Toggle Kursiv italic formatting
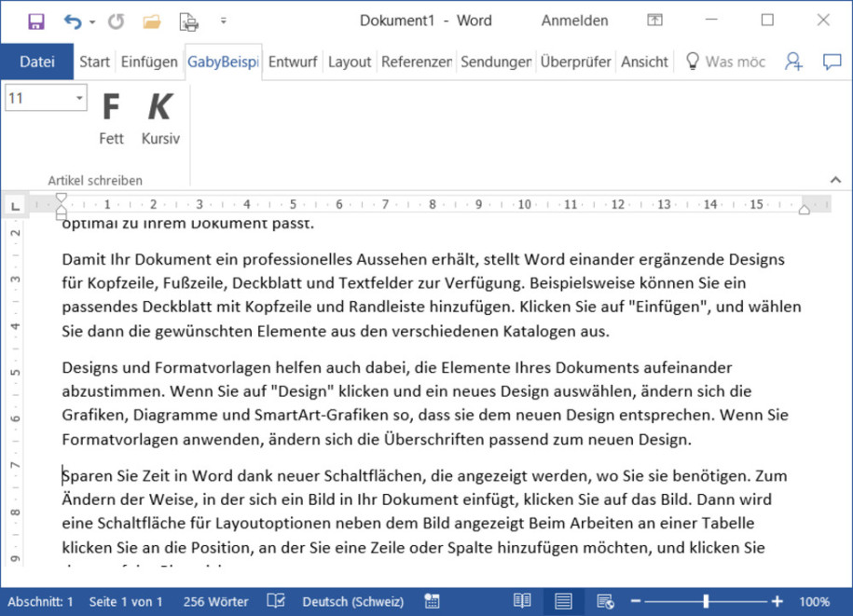Screen dimensions: 853x616 tap(160, 118)
